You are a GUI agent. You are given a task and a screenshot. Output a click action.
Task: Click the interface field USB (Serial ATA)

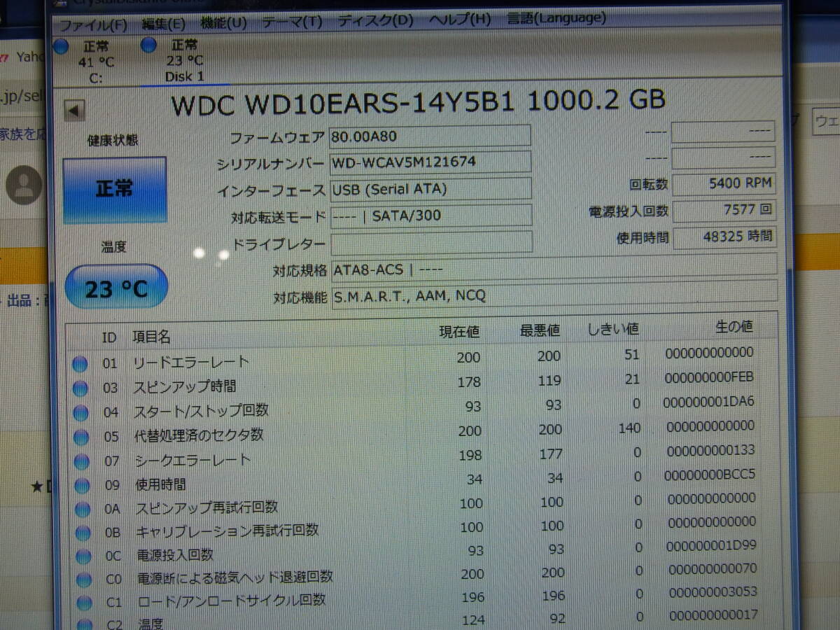(430, 188)
